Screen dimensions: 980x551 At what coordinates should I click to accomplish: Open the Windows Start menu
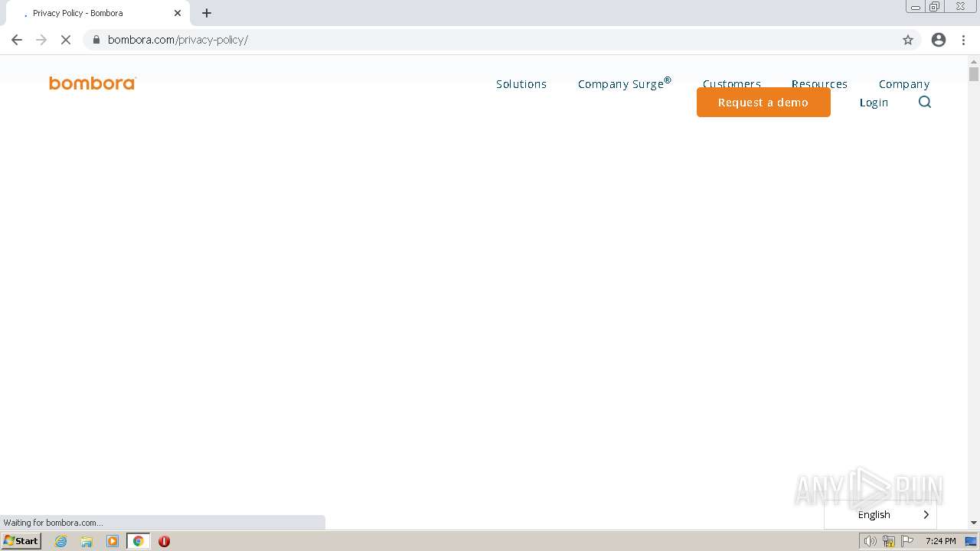21,541
